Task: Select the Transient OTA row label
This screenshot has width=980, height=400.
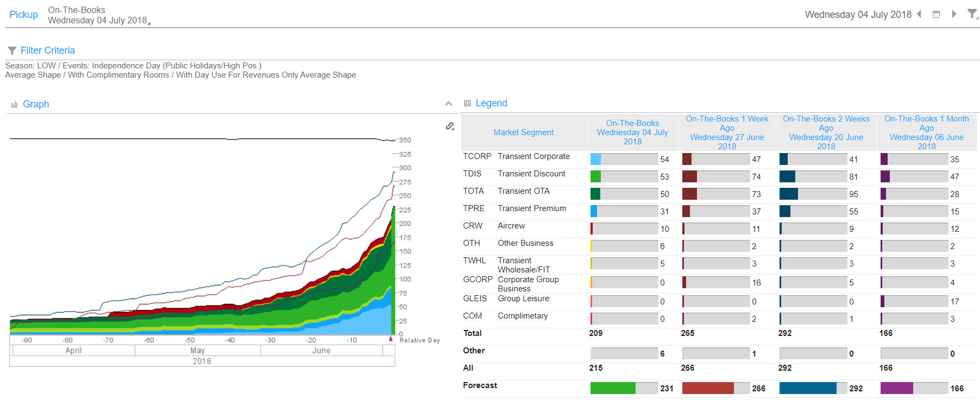Action: click(x=523, y=191)
